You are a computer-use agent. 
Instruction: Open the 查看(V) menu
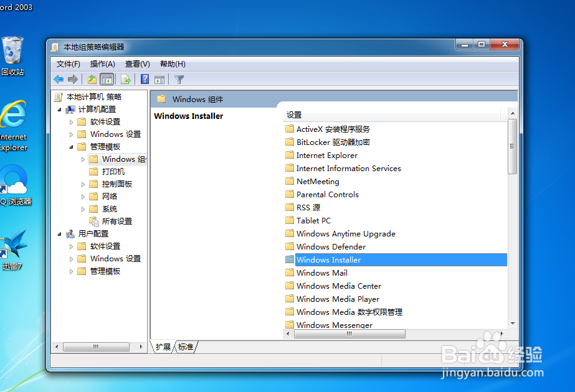point(138,64)
